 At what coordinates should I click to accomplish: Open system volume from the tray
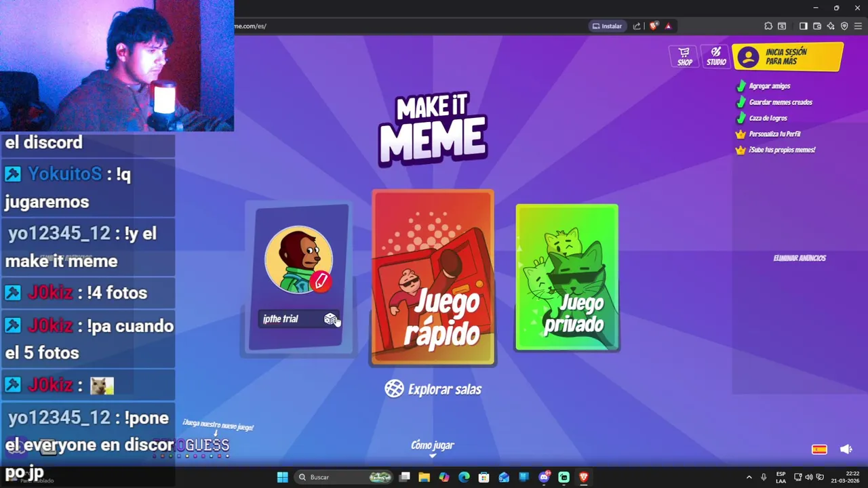point(809,477)
